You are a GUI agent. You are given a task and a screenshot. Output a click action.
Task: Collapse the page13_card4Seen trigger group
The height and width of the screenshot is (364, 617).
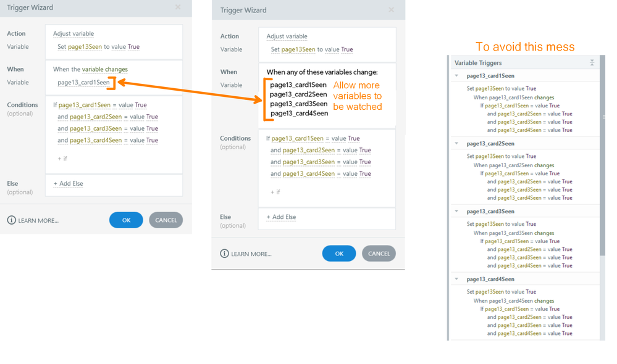[457, 279]
